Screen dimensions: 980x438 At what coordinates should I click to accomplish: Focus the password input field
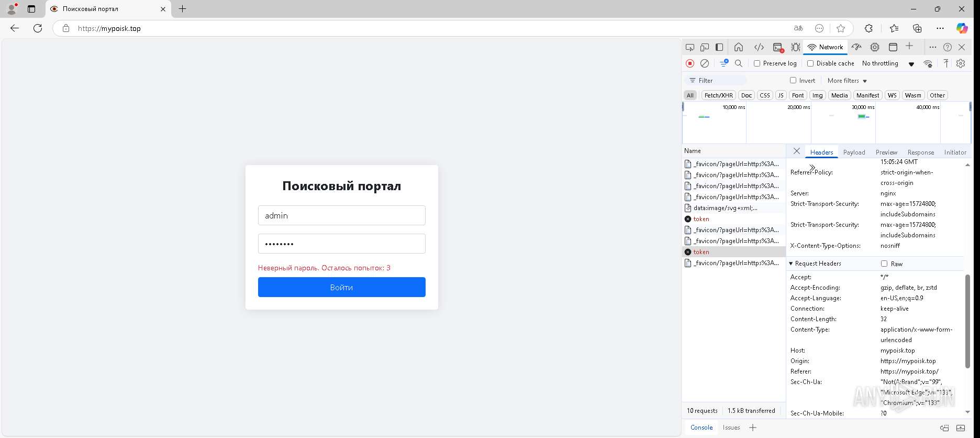click(x=341, y=244)
